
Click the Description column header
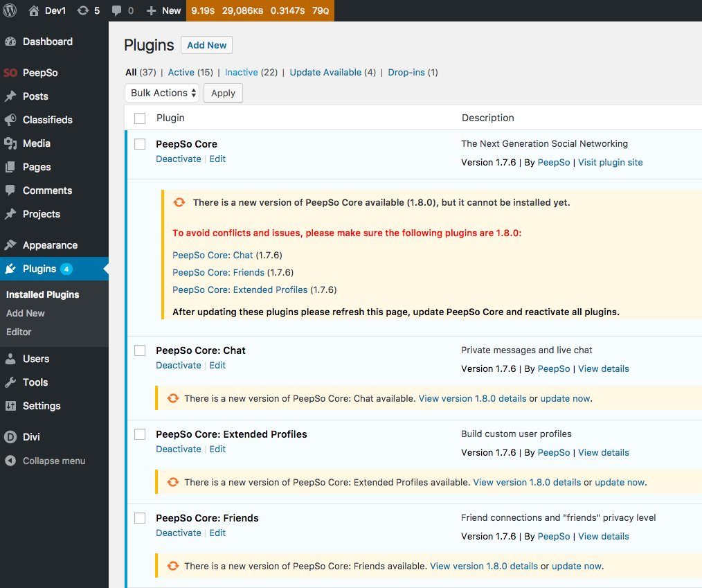[x=487, y=118]
